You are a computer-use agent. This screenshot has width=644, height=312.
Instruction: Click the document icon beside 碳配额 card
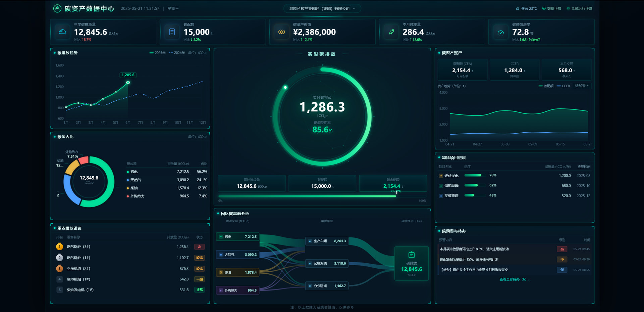tap(172, 32)
